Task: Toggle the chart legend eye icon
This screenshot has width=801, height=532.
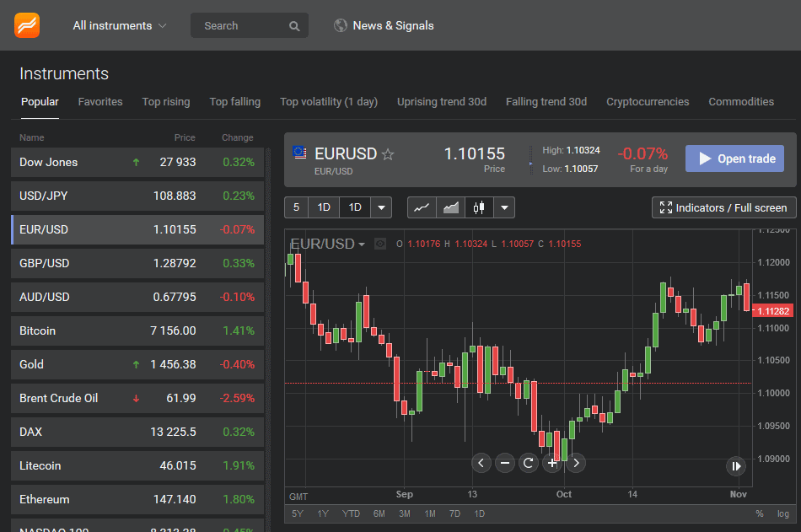Action: 380,245
